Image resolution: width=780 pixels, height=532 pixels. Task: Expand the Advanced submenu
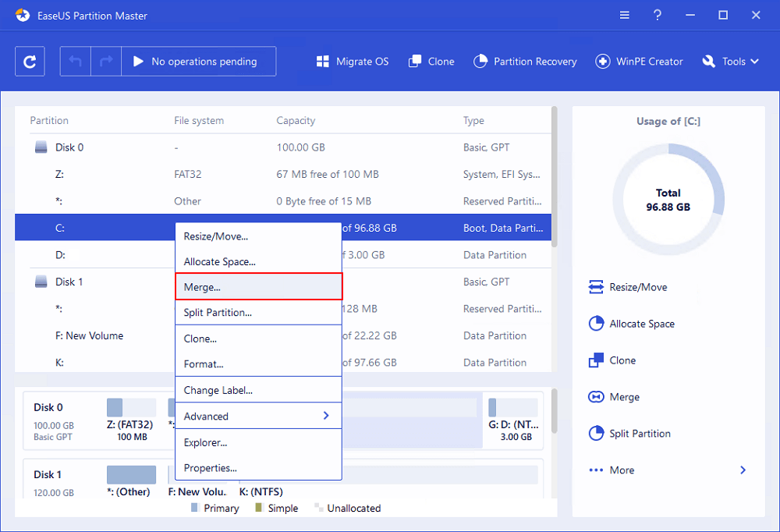(x=258, y=416)
